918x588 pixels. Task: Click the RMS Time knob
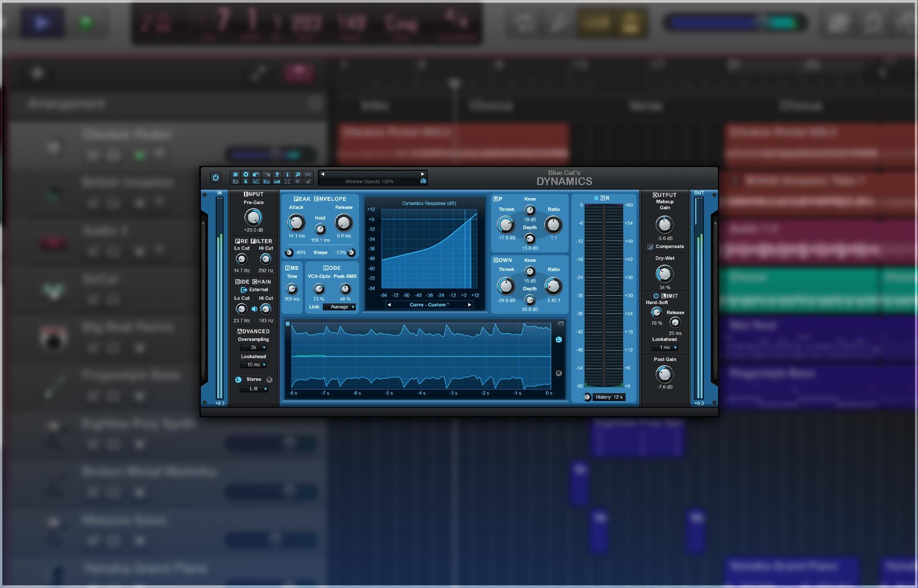(x=292, y=289)
